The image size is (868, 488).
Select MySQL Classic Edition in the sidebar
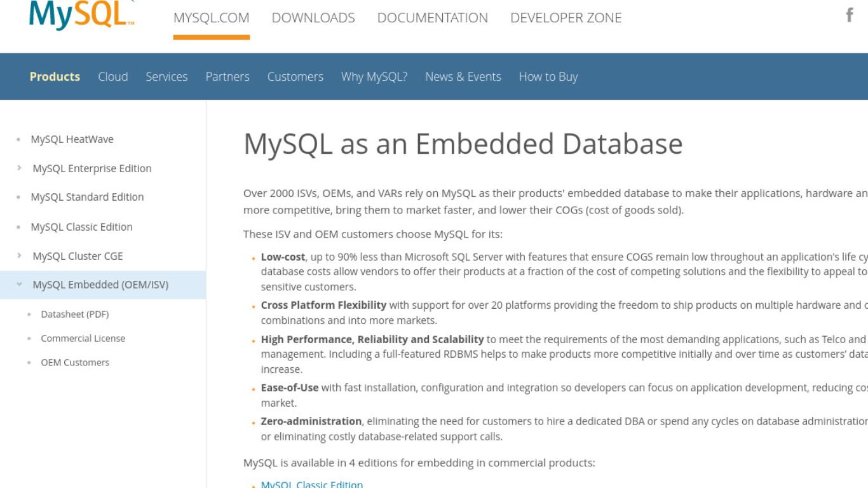[81, 227]
